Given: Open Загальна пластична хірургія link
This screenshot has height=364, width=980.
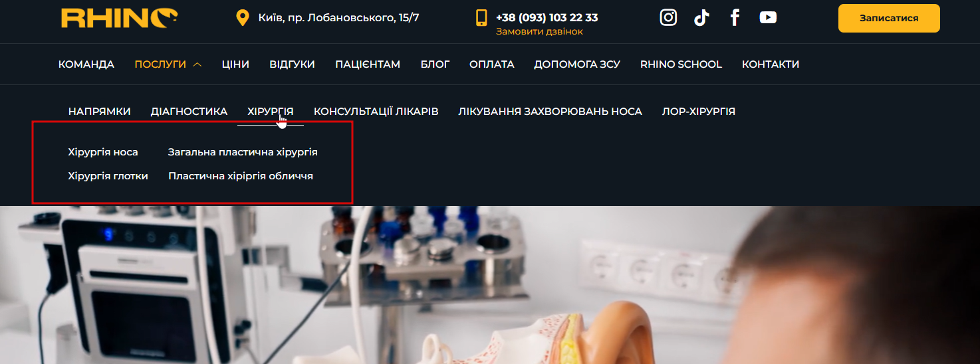Looking at the screenshot, I should [243, 152].
